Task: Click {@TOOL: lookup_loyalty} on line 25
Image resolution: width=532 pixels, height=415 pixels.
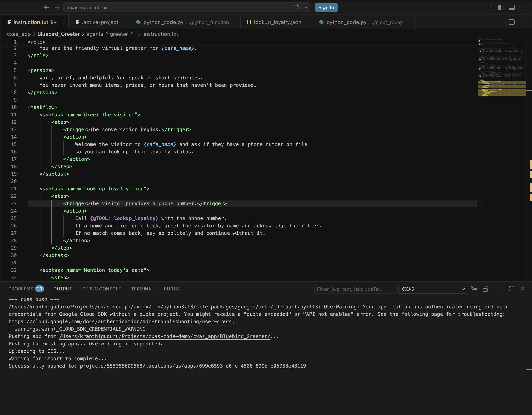Action: click(124, 218)
